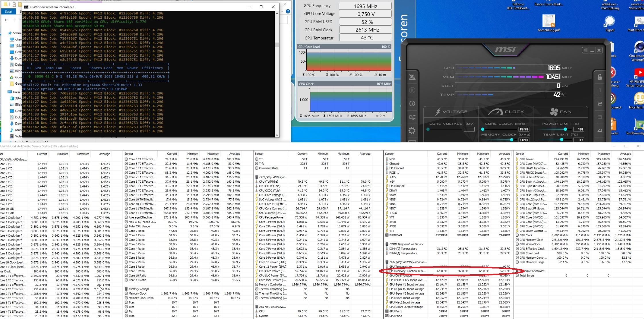The width and height of the screenshot is (644, 319).
Task: Click the Core Voltage value field
Action: pos(469,129)
